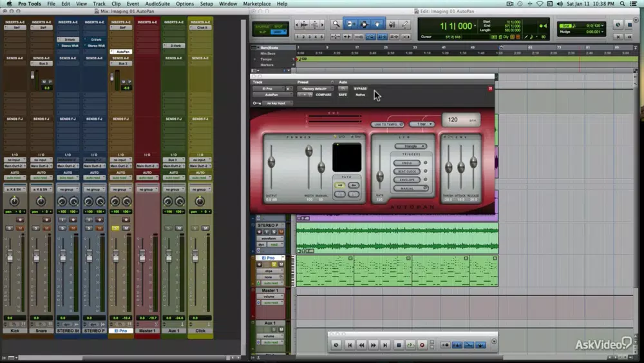Solo the El Pno track in mixer

pos(115,228)
